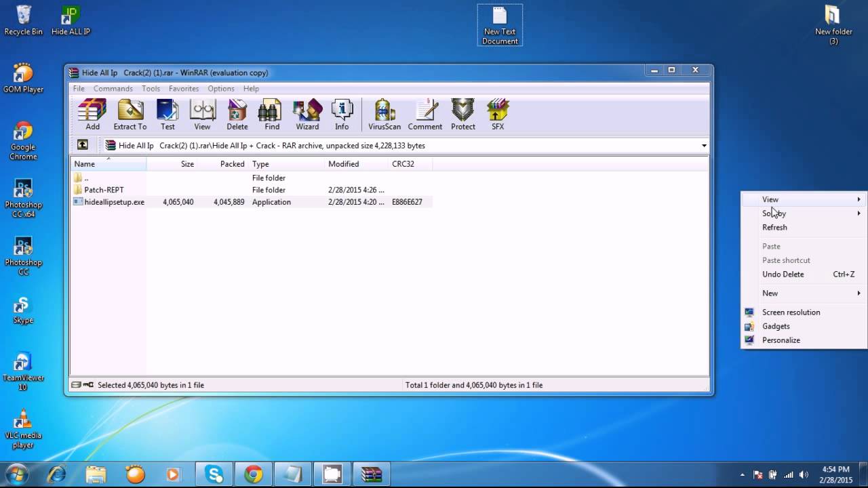Image resolution: width=868 pixels, height=488 pixels.
Task: Show archive Info icon
Action: 342,115
